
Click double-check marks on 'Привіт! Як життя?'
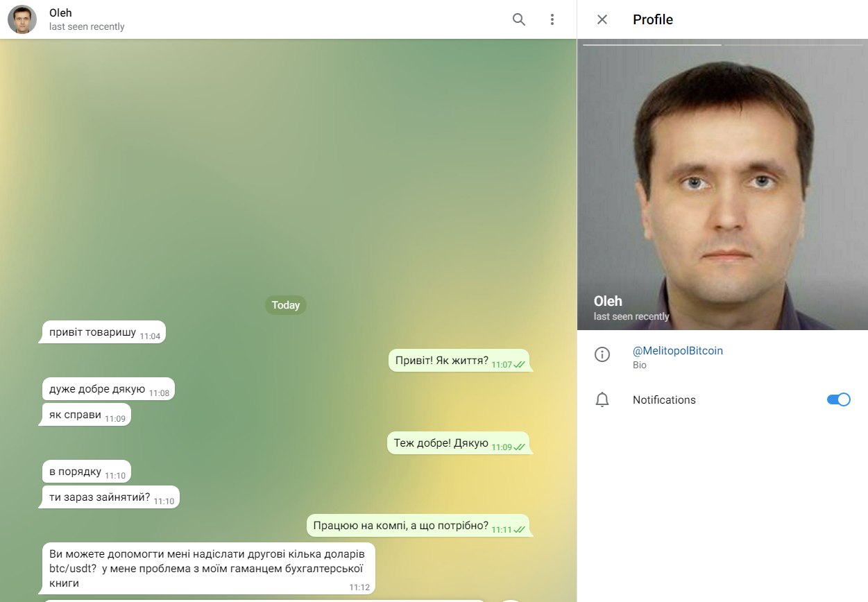tap(519, 364)
